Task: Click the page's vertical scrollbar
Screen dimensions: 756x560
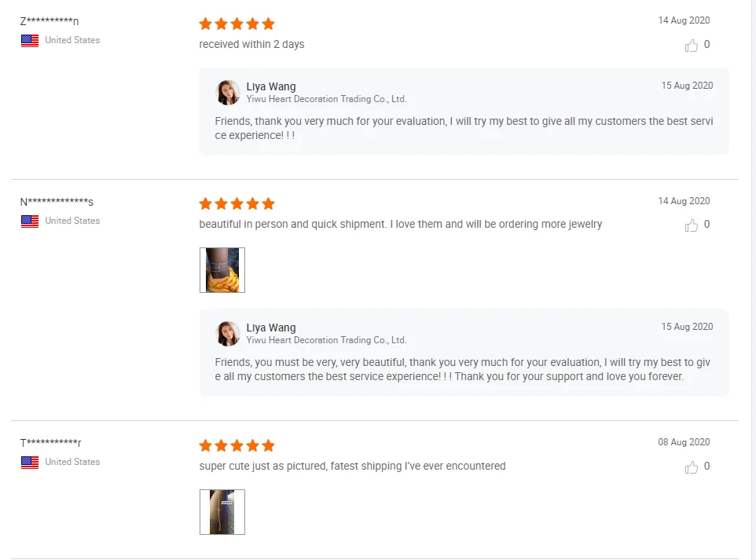Action: (x=753, y=280)
